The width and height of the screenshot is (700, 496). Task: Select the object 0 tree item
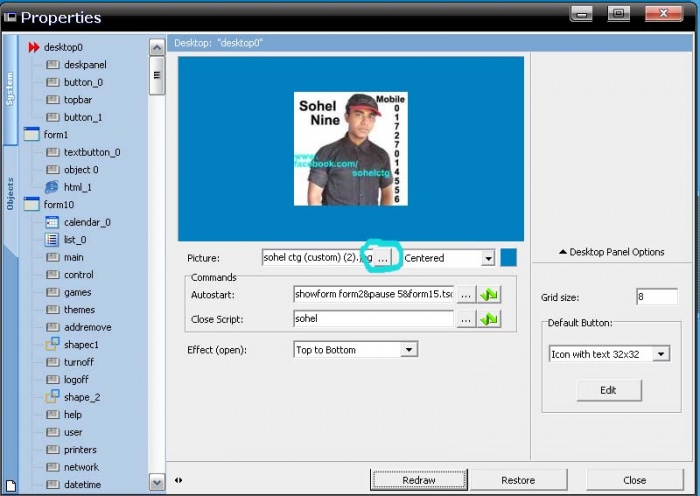81,170
